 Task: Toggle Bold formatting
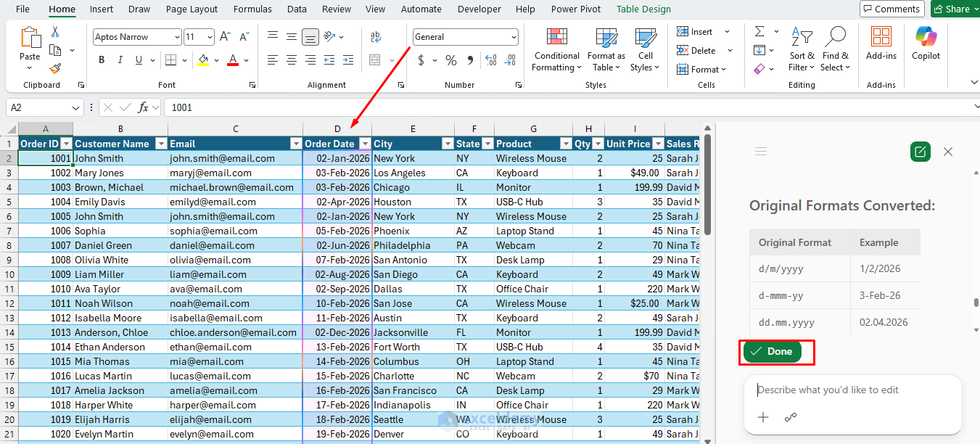pos(102,60)
